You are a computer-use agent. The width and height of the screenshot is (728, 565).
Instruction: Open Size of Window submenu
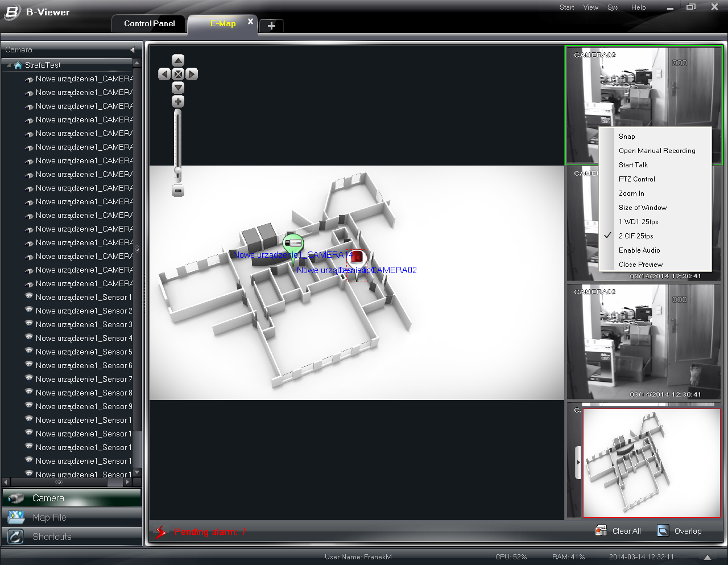pos(643,208)
